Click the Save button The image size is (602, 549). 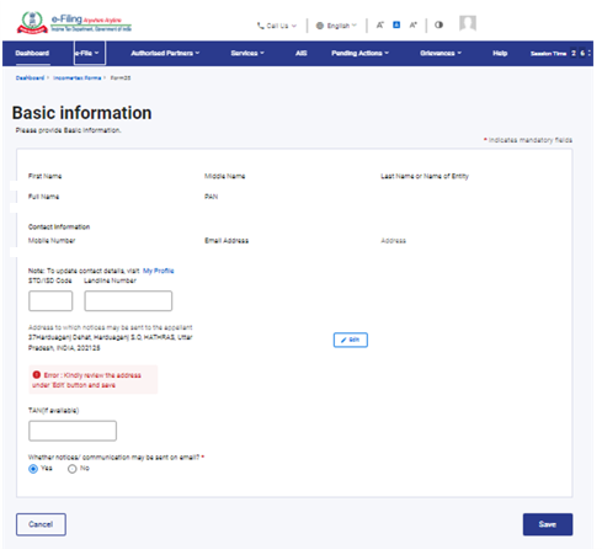(x=547, y=524)
